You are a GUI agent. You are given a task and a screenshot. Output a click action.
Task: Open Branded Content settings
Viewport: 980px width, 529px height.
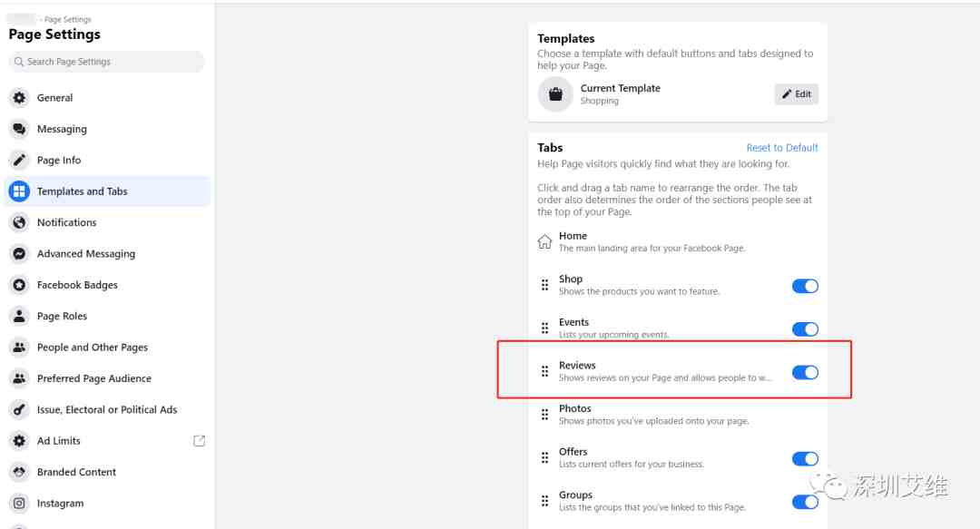tap(107, 472)
